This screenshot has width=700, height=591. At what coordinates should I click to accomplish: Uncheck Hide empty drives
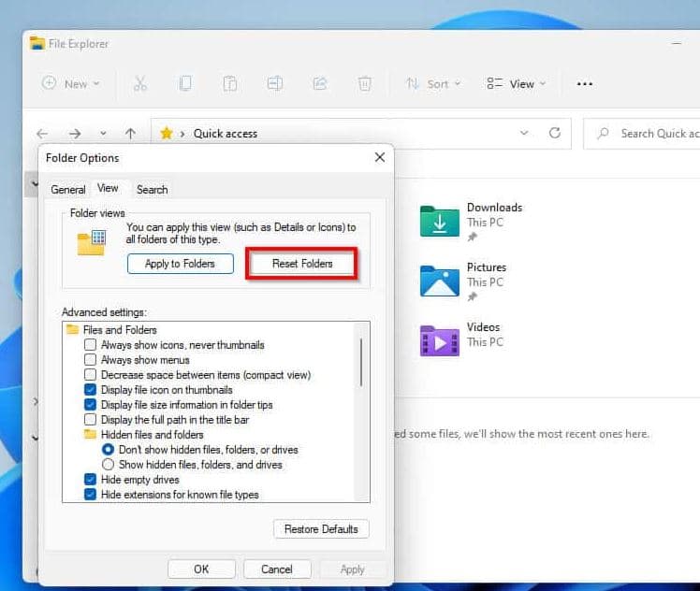click(x=90, y=480)
